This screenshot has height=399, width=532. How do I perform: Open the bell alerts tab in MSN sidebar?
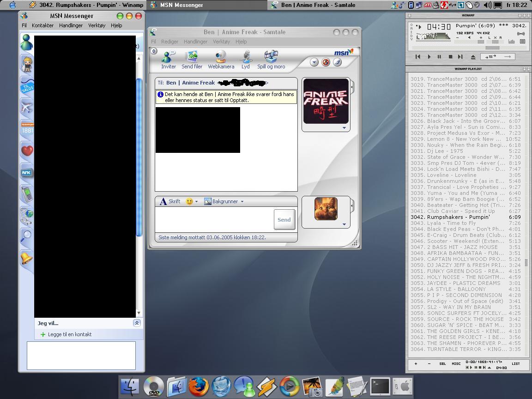[26, 258]
